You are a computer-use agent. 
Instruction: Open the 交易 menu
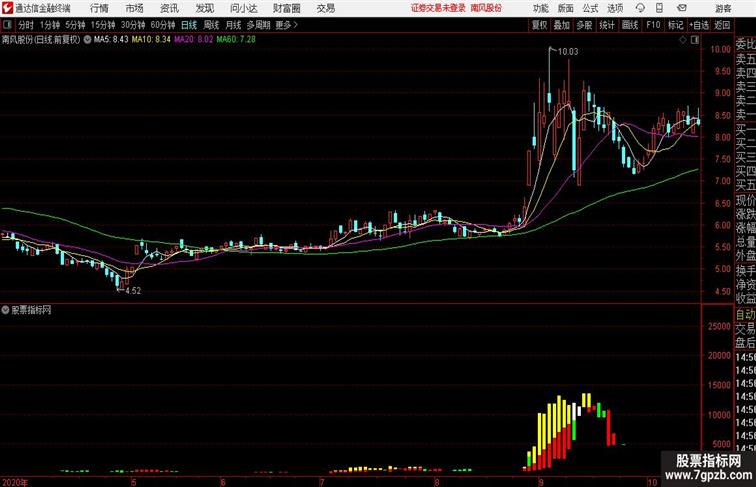[326, 8]
